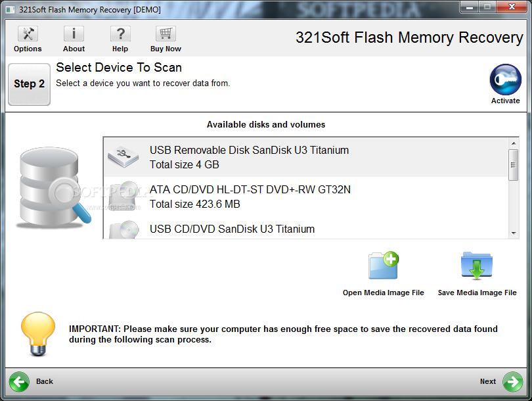Click the device list scrollbar up arrow
Screen dimensions: 532x401
tap(514, 143)
